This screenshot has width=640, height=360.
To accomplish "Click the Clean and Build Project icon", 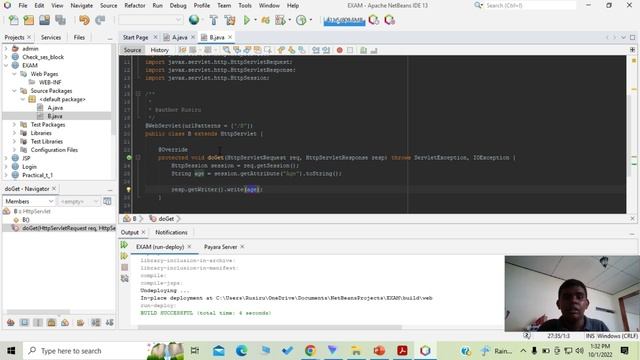I will point(230,20).
